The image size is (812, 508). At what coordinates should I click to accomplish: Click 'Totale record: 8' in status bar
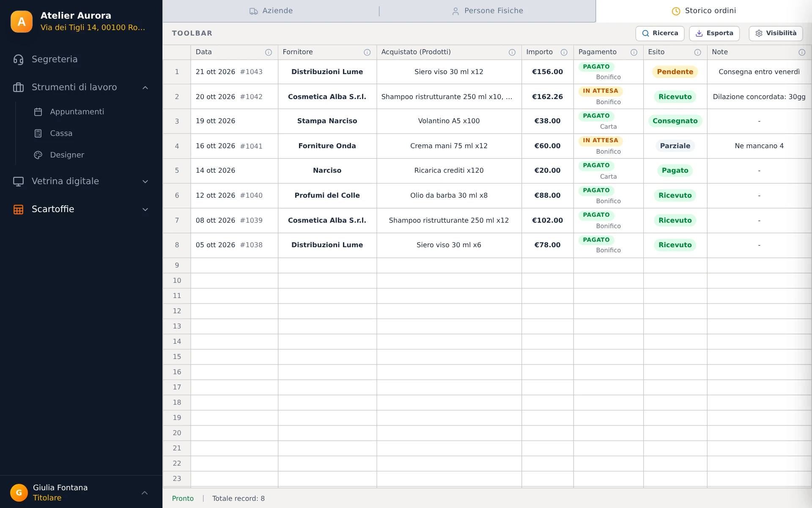tap(239, 499)
